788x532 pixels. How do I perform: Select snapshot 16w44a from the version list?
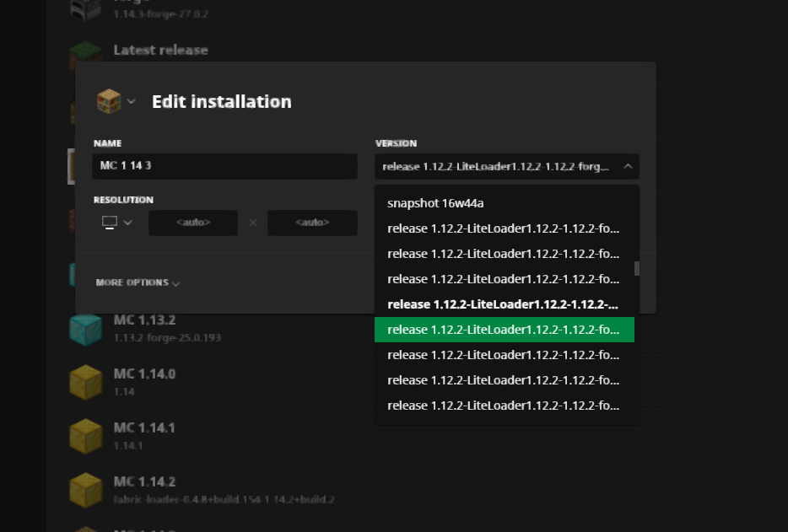point(435,203)
